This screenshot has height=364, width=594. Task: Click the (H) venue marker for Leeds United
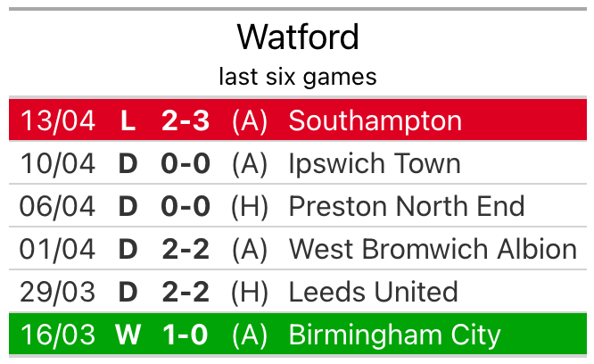tap(249, 292)
